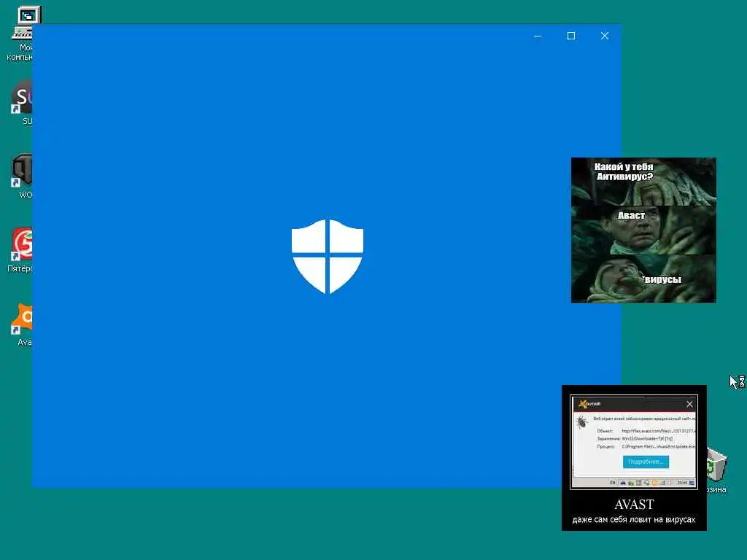The height and width of the screenshot is (560, 747).
Task: Click the Windows Defender shield logo
Action: 328,256
